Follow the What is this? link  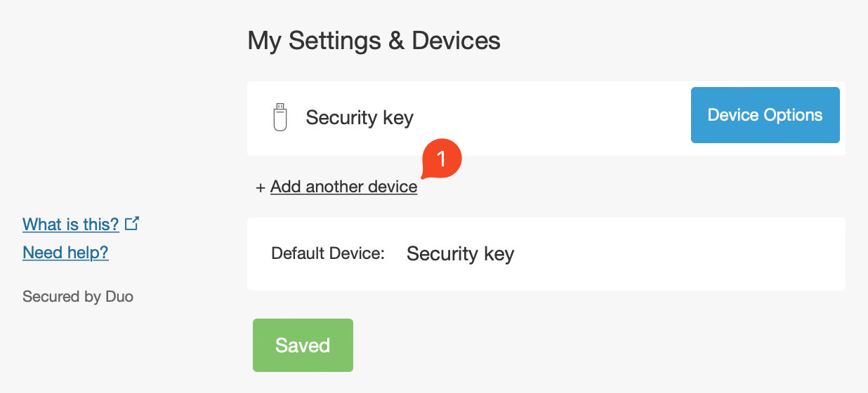coord(71,225)
